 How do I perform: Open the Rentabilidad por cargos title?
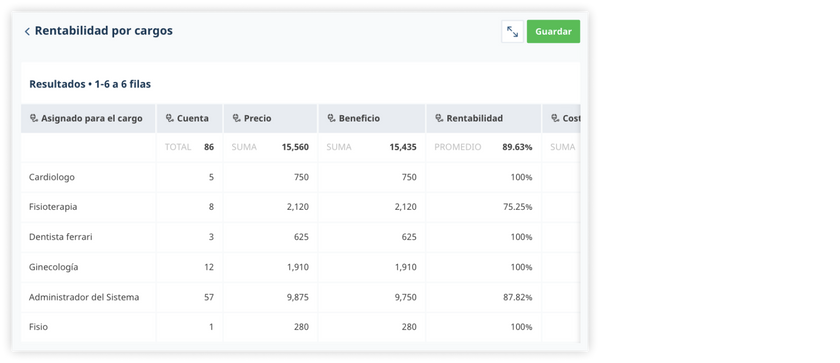tap(103, 31)
